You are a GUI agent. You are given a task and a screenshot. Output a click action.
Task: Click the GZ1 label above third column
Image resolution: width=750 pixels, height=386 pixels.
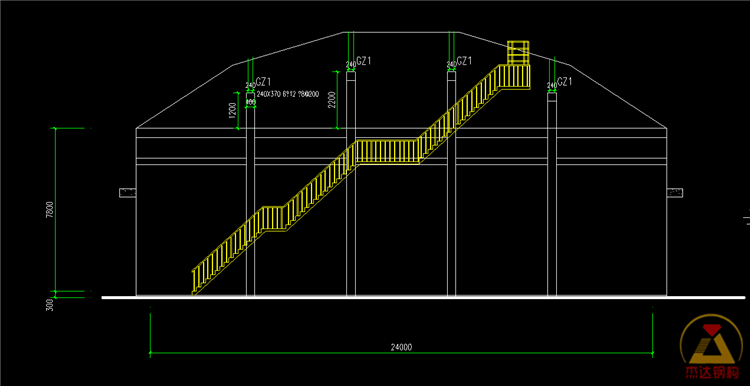click(464, 61)
